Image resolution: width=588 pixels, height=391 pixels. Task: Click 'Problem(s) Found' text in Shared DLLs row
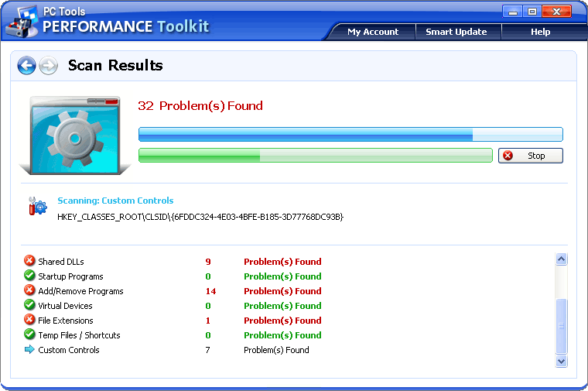pos(282,262)
